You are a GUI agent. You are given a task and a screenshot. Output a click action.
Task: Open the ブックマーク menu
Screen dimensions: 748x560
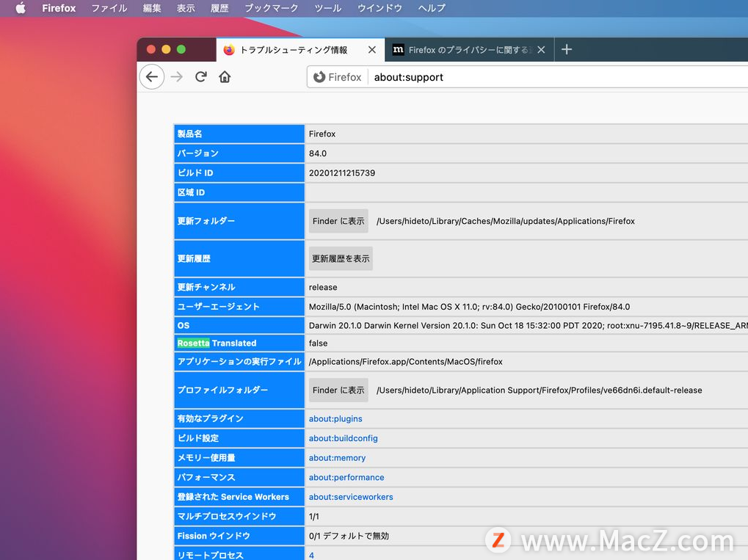[x=272, y=8]
